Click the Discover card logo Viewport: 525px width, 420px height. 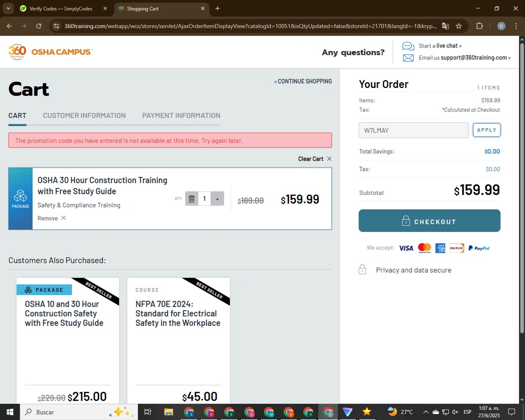[457, 248]
